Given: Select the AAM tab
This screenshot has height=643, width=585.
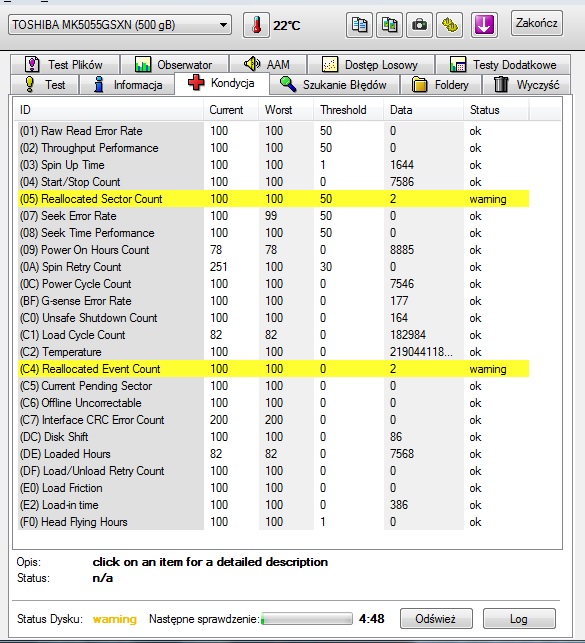Looking at the screenshot, I should point(268,64).
